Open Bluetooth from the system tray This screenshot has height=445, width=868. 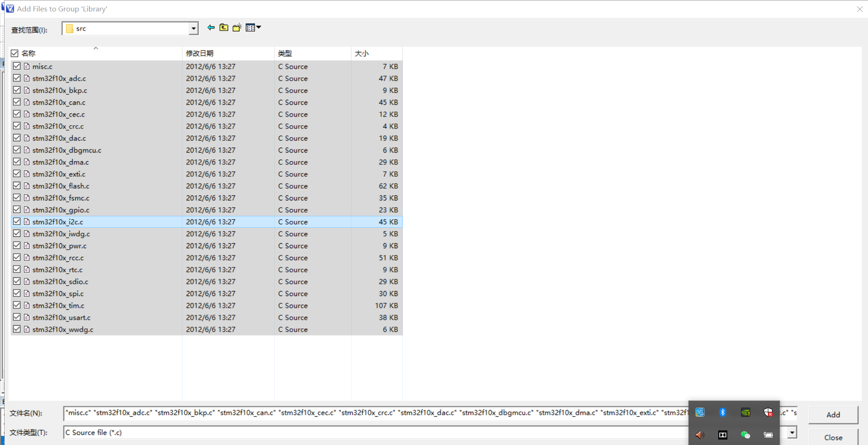pyautogui.click(x=723, y=412)
